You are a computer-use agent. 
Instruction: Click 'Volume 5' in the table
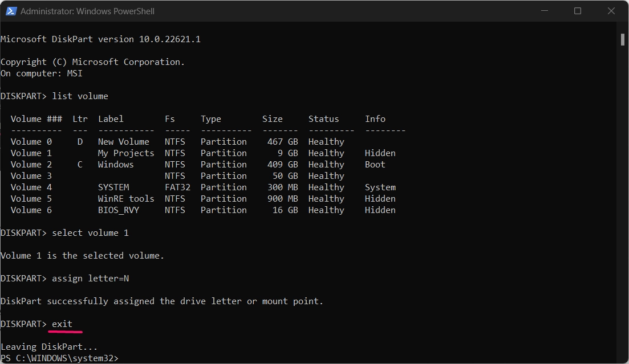pyautogui.click(x=31, y=199)
